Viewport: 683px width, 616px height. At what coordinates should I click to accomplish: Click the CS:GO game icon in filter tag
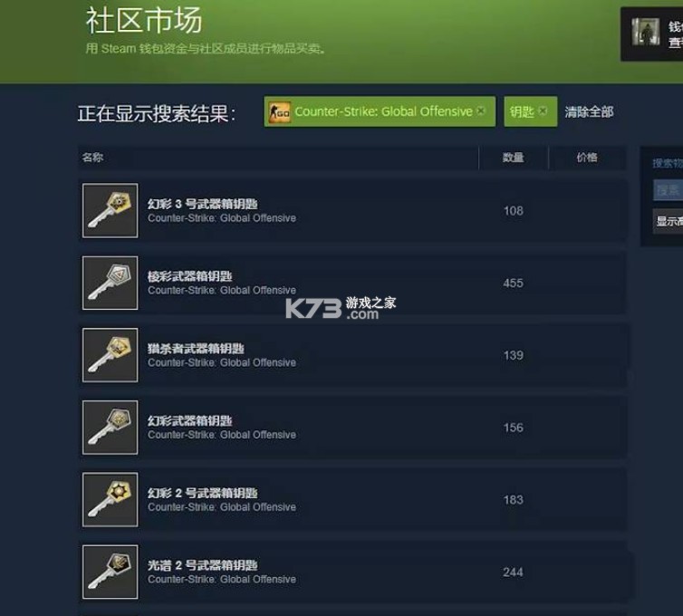[279, 112]
